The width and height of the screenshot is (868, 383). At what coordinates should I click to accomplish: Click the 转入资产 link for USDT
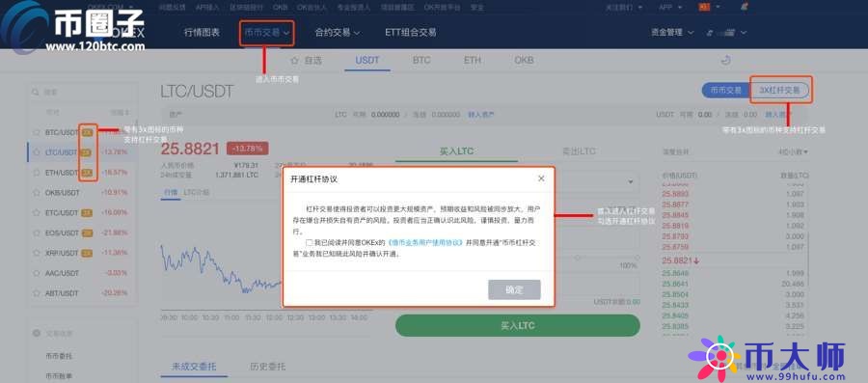click(x=778, y=115)
